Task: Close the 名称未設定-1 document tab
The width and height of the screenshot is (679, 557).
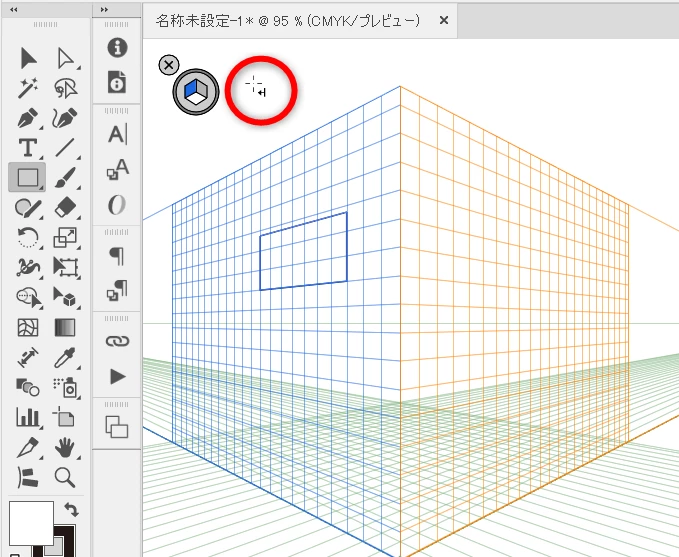Action: (x=443, y=20)
